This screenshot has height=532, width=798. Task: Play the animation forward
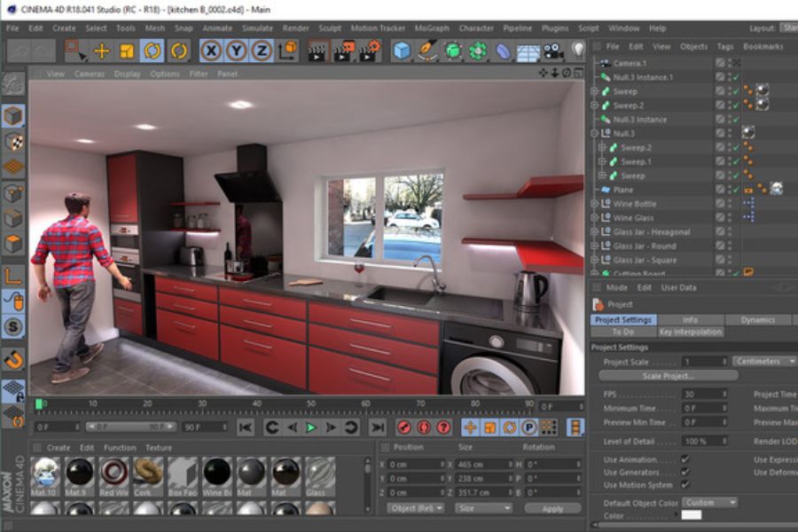coord(311,427)
